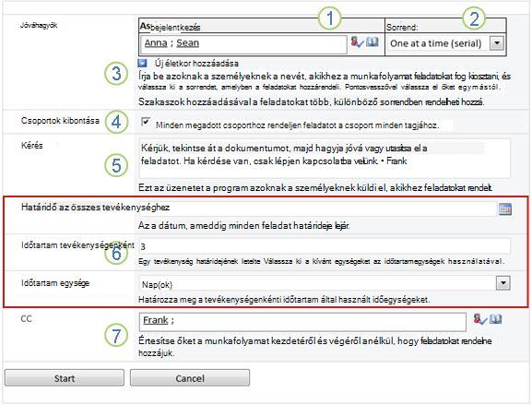Click the Nap(ok) duration unit combo box
The height and width of the screenshot is (405, 532).
click(x=325, y=284)
